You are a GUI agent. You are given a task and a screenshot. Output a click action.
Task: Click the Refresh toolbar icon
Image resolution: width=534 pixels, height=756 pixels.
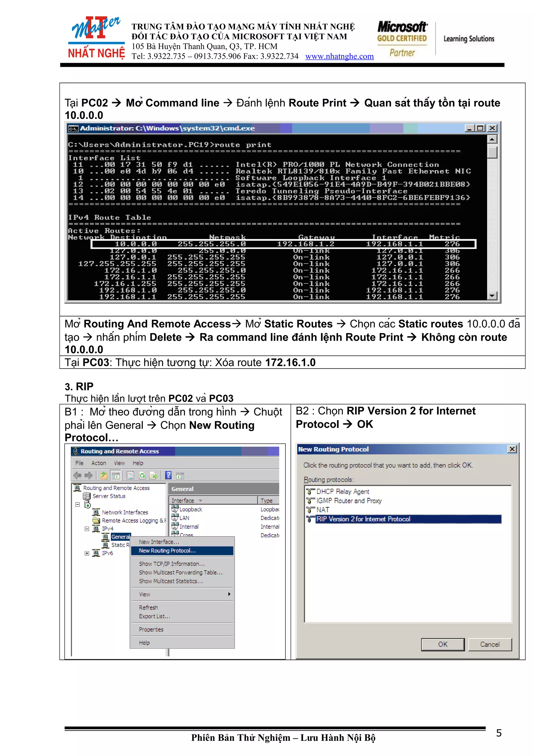pyautogui.click(x=142, y=476)
